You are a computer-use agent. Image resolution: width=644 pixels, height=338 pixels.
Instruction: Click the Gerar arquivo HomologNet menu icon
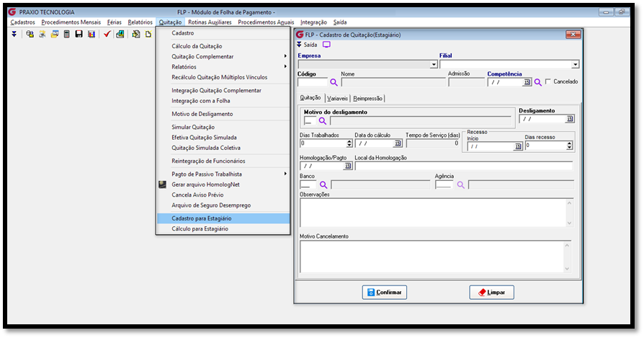coord(162,184)
